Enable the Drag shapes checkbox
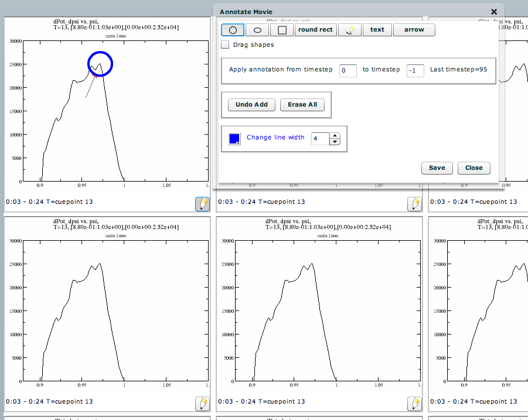This screenshot has width=528, height=420. [225, 45]
